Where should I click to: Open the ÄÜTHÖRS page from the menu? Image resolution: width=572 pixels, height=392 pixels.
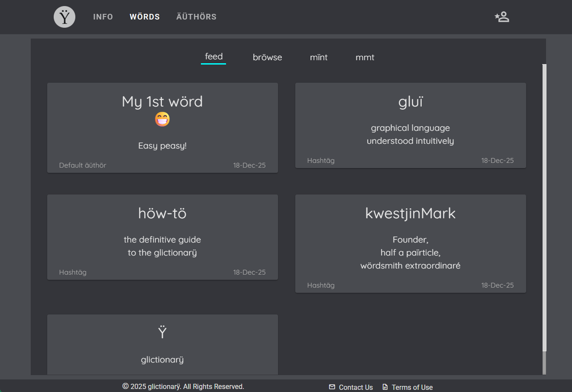196,16
